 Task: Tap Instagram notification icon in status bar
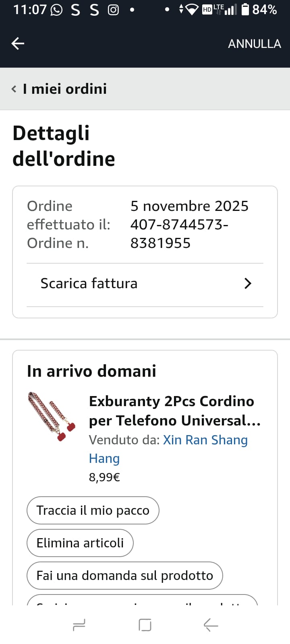click(x=113, y=10)
